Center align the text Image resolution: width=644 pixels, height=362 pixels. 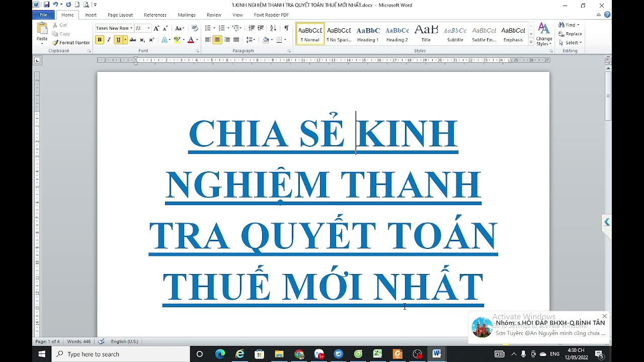[217, 40]
